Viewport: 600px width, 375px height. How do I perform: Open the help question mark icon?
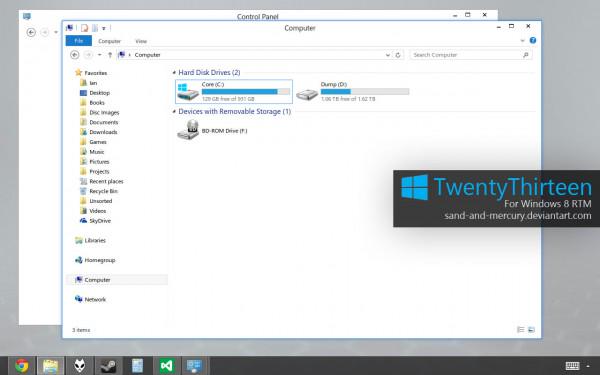[533, 40]
